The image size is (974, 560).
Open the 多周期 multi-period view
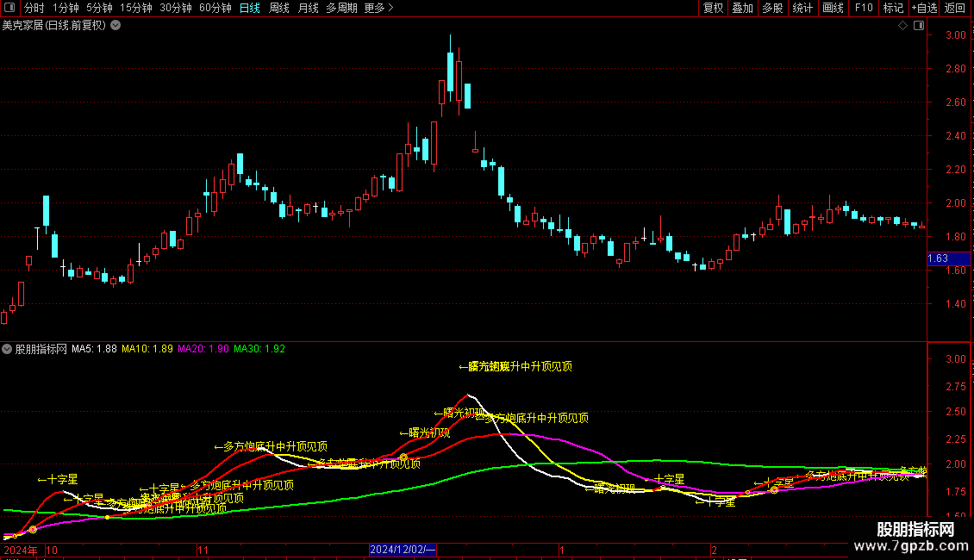coord(341,8)
